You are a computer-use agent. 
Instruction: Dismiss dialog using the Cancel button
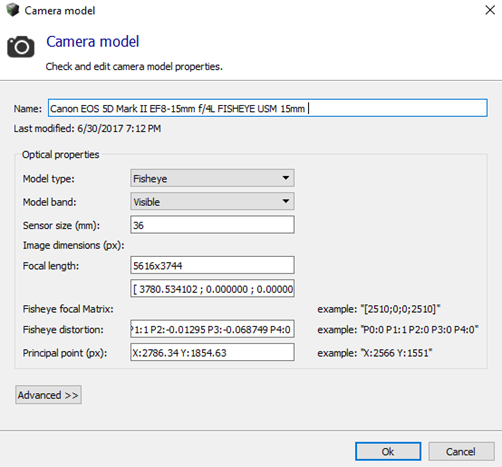click(x=461, y=452)
